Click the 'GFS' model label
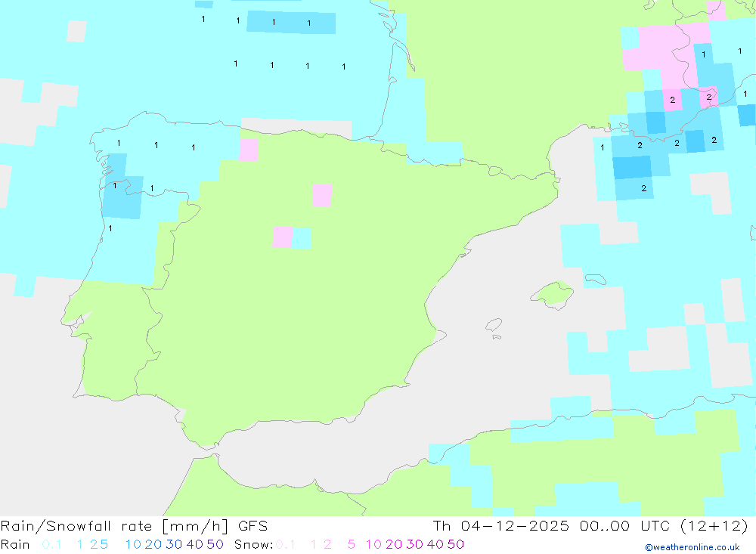The height and width of the screenshot is (554, 756). click(x=253, y=526)
